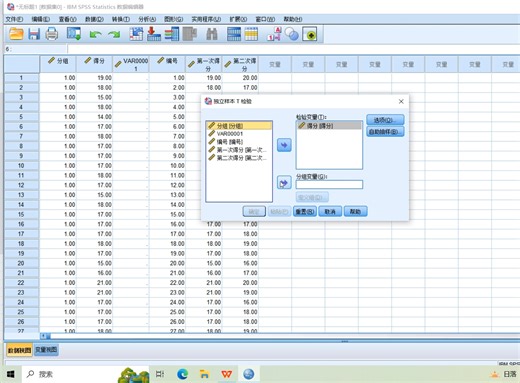The width and height of the screenshot is (520, 383).
Task: Open the 窗口(W) menu
Action: [265, 19]
